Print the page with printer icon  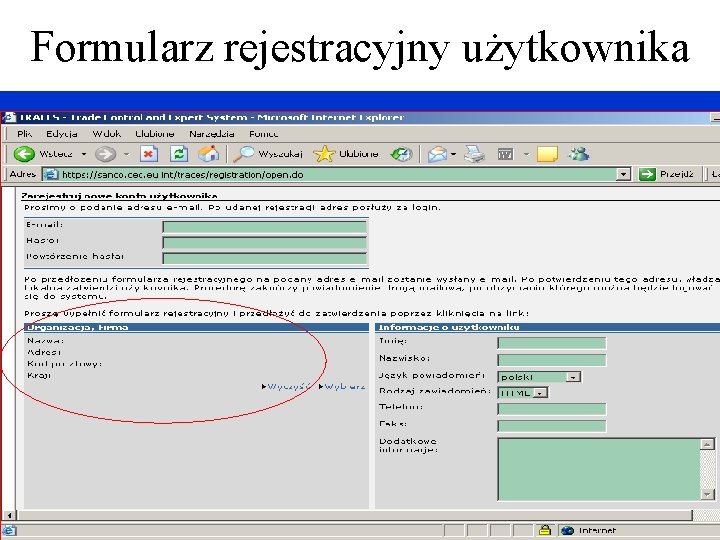tap(474, 154)
